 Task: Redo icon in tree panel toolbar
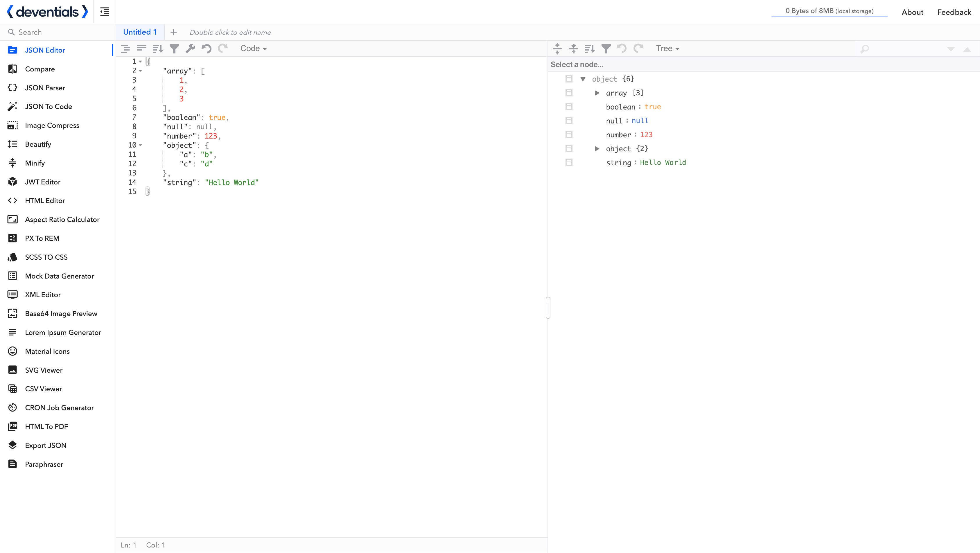(x=638, y=48)
